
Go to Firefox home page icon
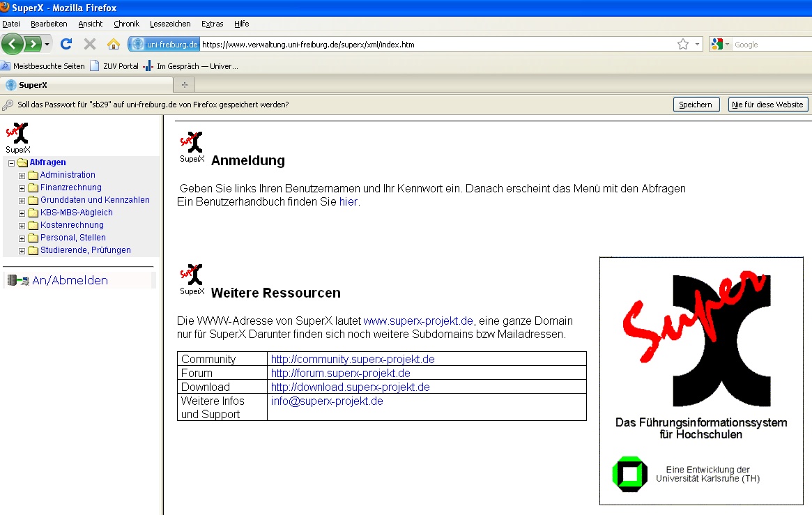[x=114, y=44]
